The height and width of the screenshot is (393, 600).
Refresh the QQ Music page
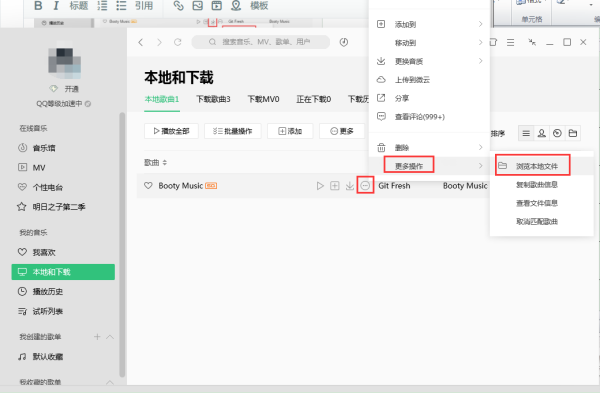pyautogui.click(x=178, y=42)
